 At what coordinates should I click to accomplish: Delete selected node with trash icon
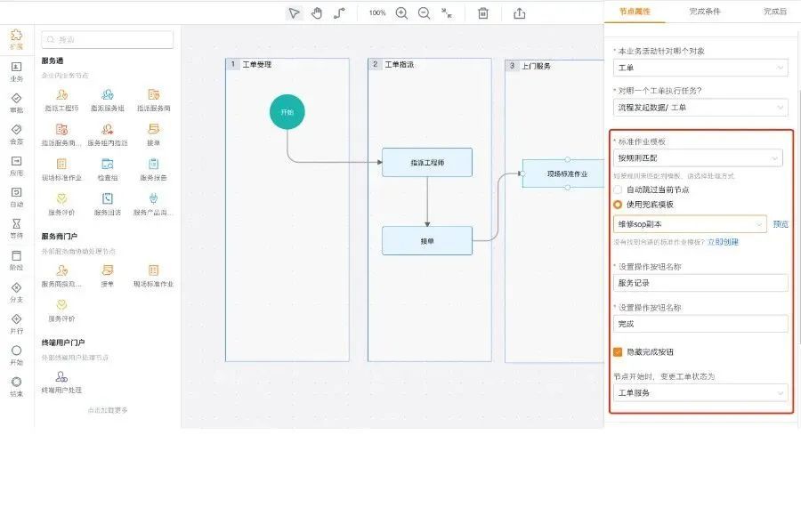pyautogui.click(x=482, y=13)
